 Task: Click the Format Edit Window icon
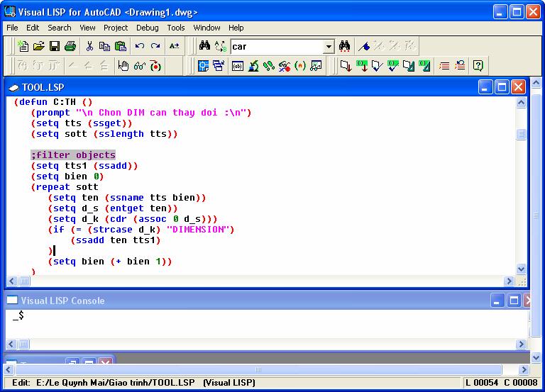pos(409,66)
